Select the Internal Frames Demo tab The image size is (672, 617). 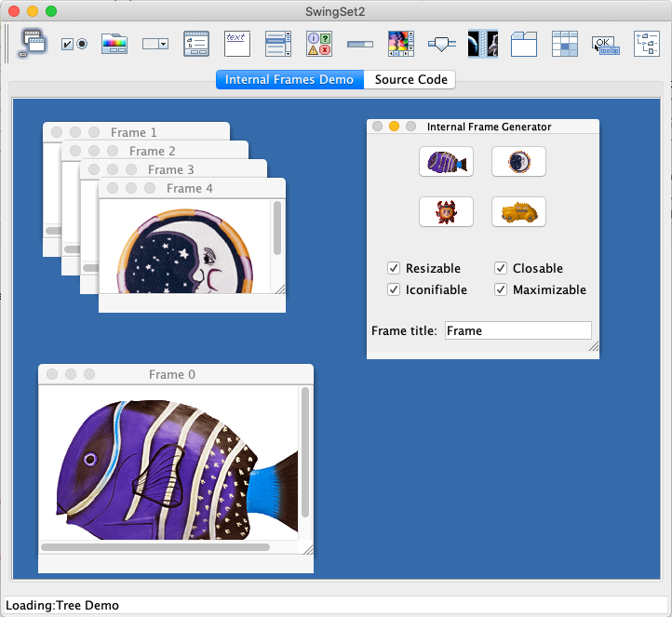click(289, 80)
